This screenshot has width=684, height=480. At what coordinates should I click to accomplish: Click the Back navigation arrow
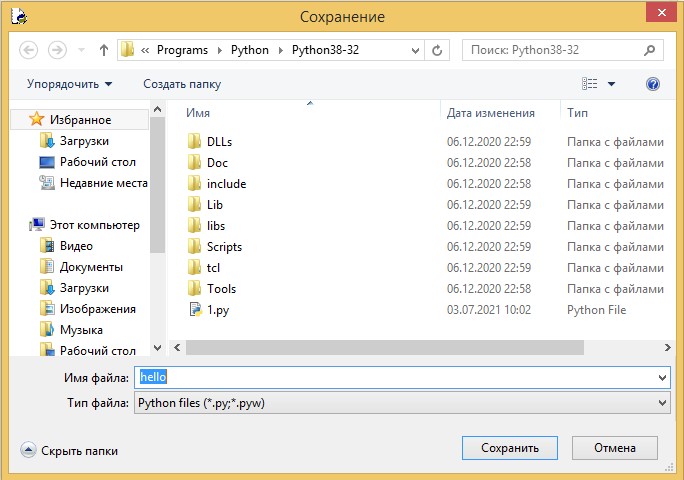click(x=28, y=49)
